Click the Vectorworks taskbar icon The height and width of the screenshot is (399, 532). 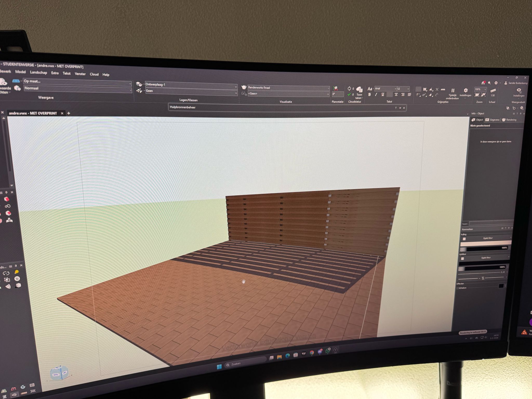[x=335, y=350]
